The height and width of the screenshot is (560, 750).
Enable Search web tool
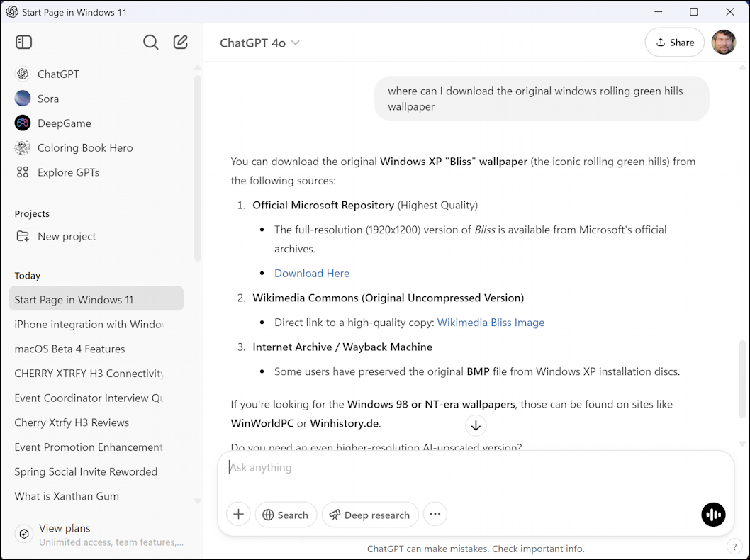tap(286, 515)
